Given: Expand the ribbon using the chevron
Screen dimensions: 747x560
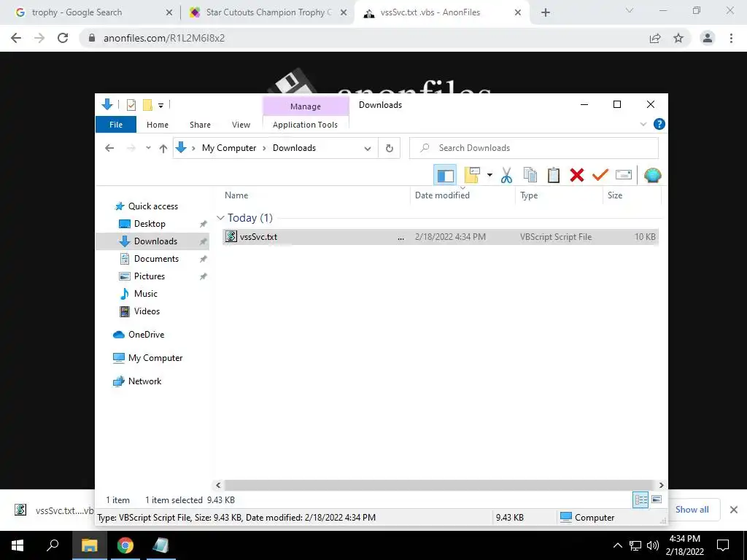Looking at the screenshot, I should (643, 124).
